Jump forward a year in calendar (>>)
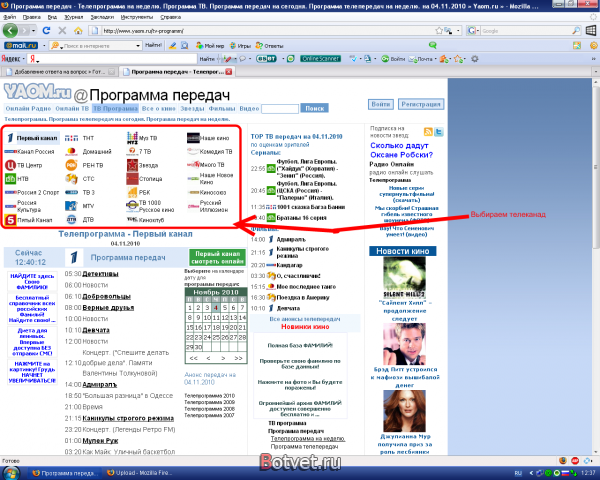 pyautogui.click(x=238, y=358)
